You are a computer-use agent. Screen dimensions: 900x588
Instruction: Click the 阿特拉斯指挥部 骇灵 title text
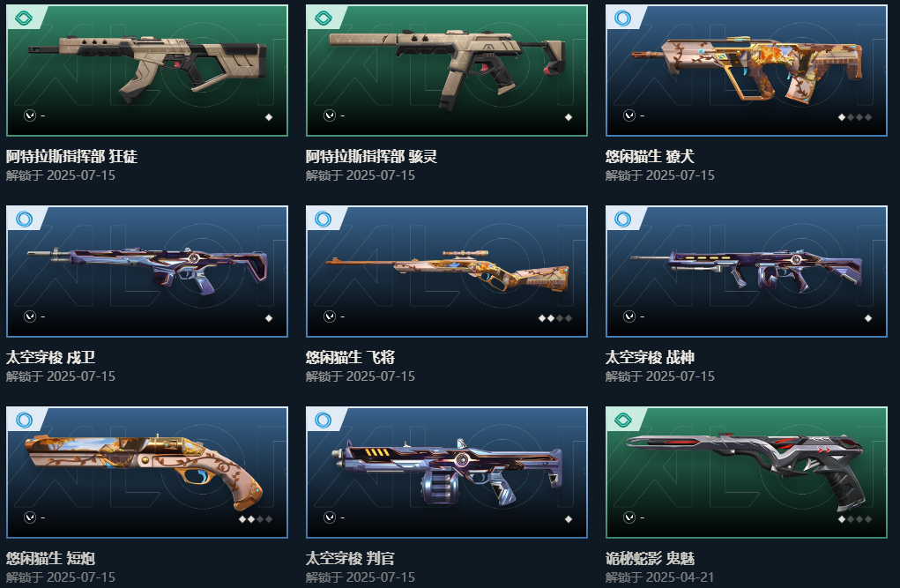371,156
